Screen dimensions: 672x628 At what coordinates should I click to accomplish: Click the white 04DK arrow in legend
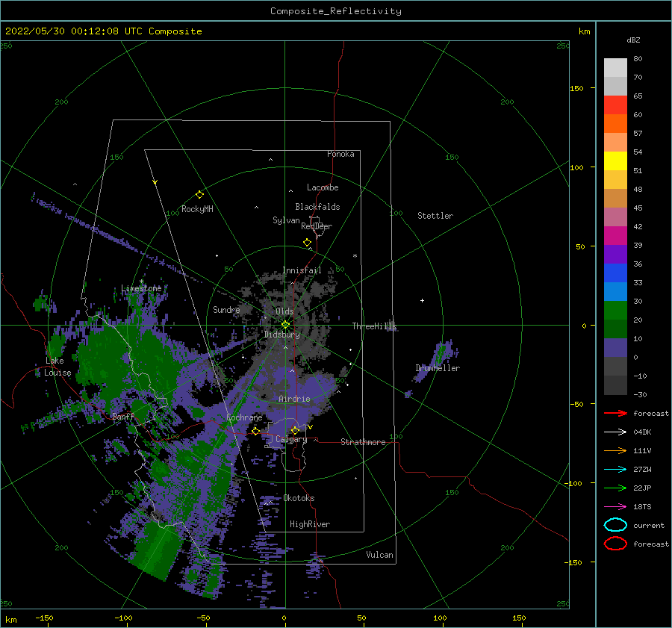pos(615,432)
